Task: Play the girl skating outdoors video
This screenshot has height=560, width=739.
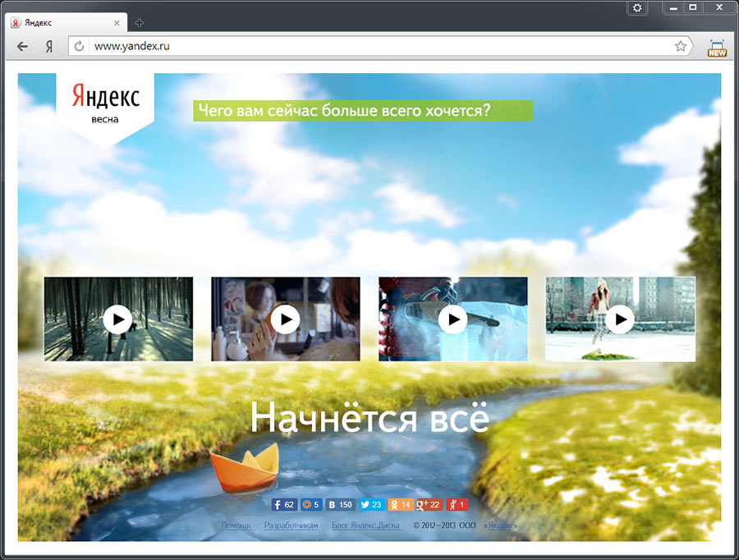Action: point(620,319)
